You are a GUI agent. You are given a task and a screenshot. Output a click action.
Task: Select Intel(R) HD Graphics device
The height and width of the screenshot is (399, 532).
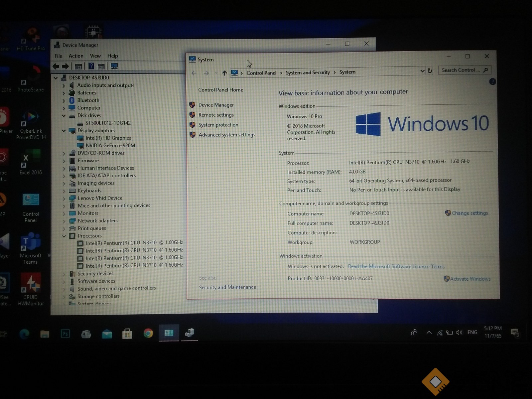pyautogui.click(x=108, y=138)
